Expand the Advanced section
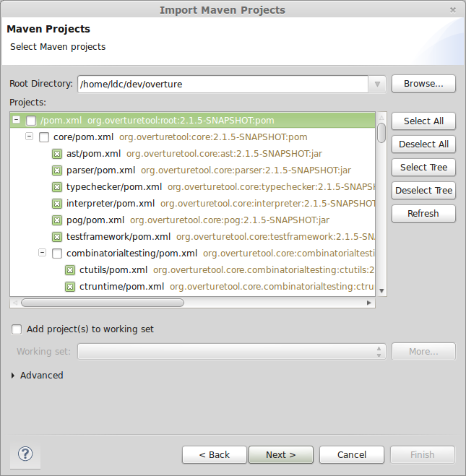 tap(14, 376)
